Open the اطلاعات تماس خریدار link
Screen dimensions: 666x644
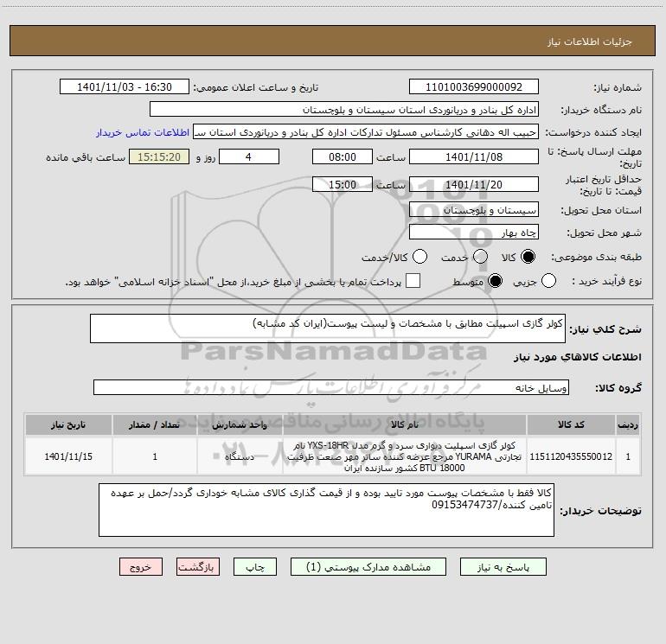click(x=143, y=132)
